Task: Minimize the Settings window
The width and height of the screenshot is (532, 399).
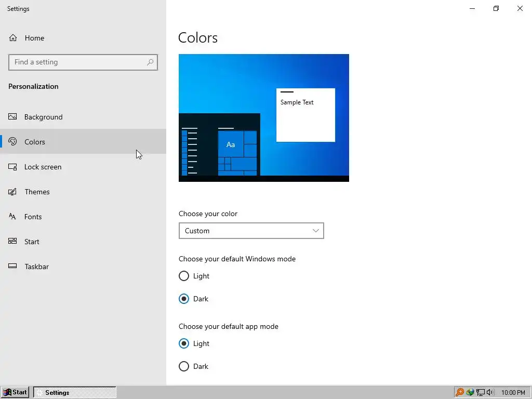Action: (472, 8)
